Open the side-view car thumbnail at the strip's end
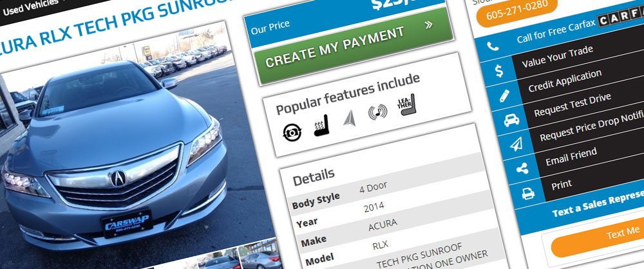 point(260,253)
